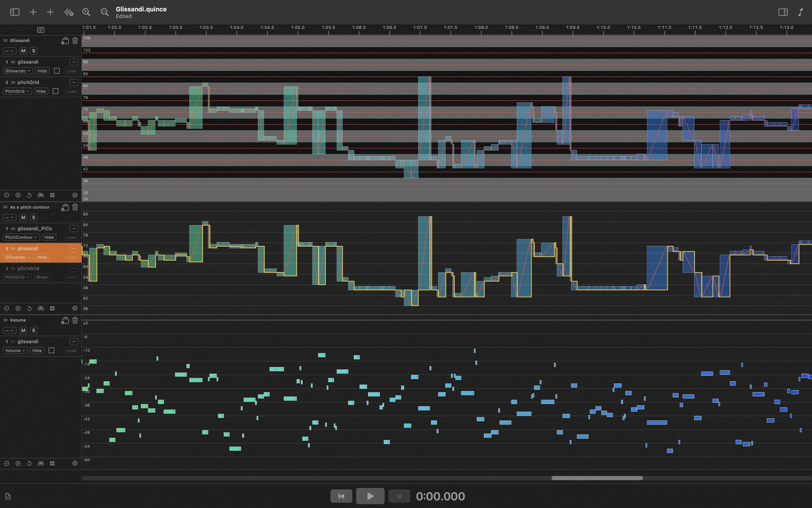Image resolution: width=812 pixels, height=508 pixels.
Task: Solo the Glissandi track
Action: pos(33,51)
